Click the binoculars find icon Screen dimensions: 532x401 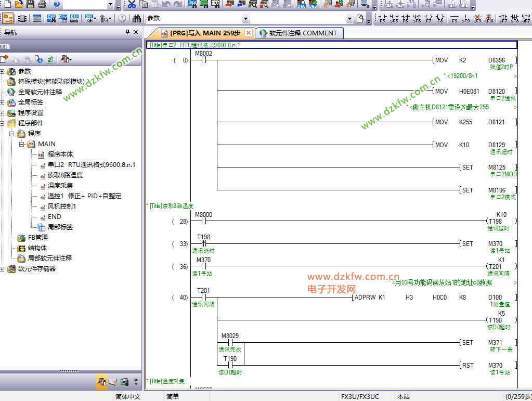(136, 18)
